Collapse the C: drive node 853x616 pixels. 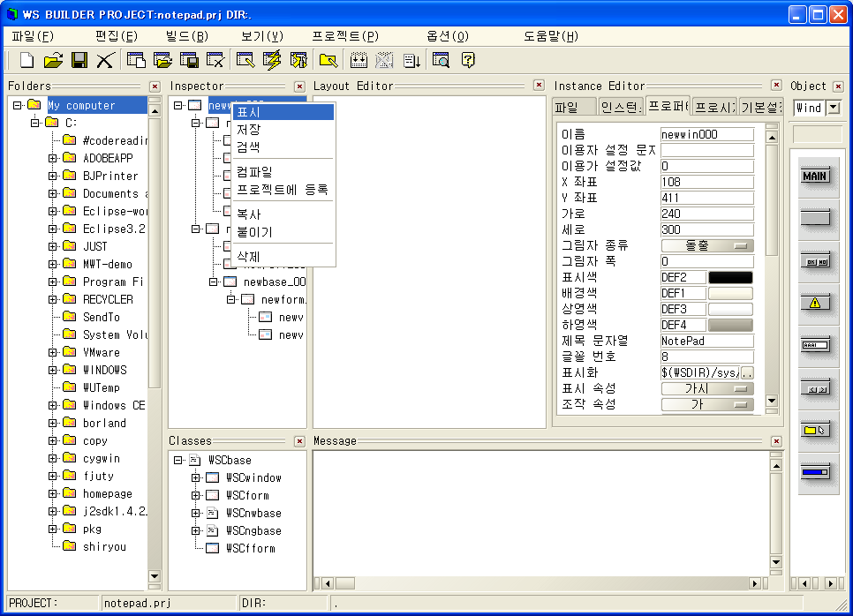(x=35, y=123)
